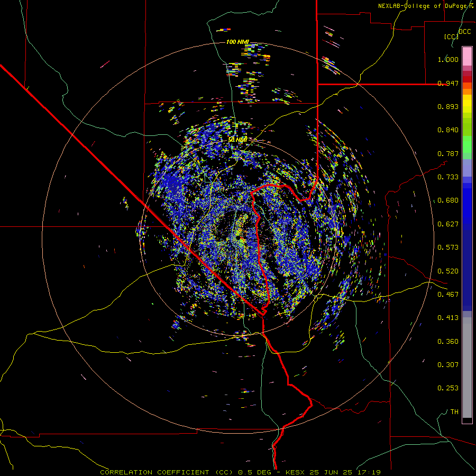Pick the green segment of the color bar

point(467,144)
